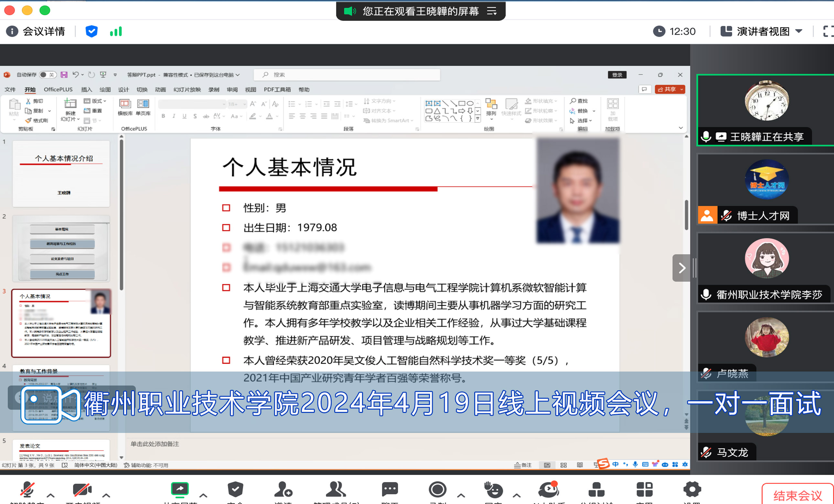Open the 新建幻灯片 new slide button
The height and width of the screenshot is (504, 834).
point(70,109)
